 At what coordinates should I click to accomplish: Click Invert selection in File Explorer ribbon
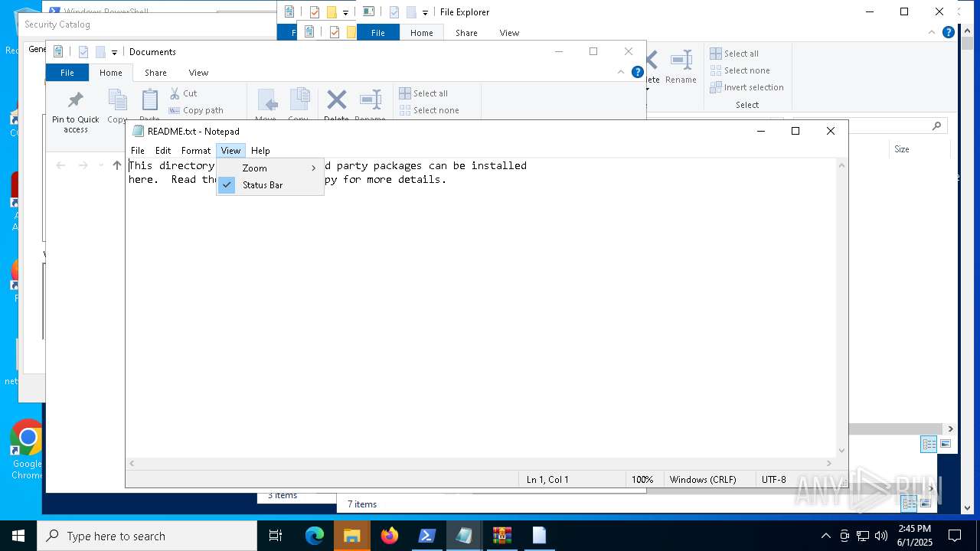[x=746, y=87]
